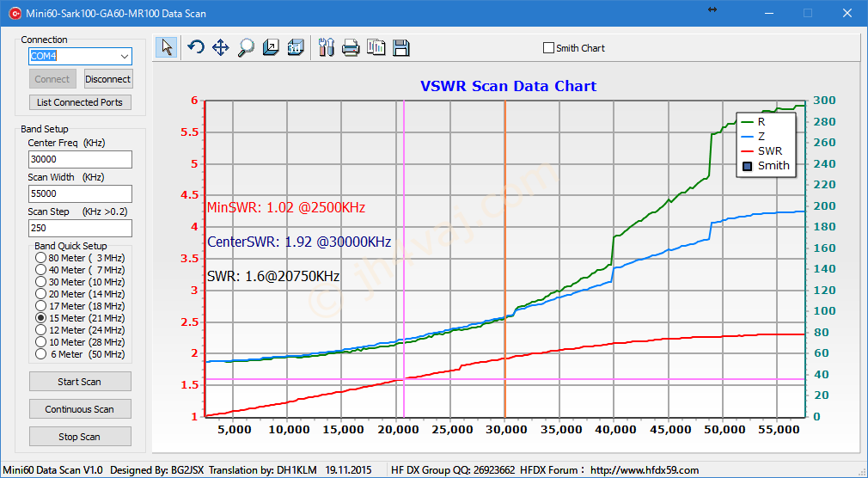The image size is (868, 478).
Task: Maximize the Data Scan window
Action: click(808, 13)
